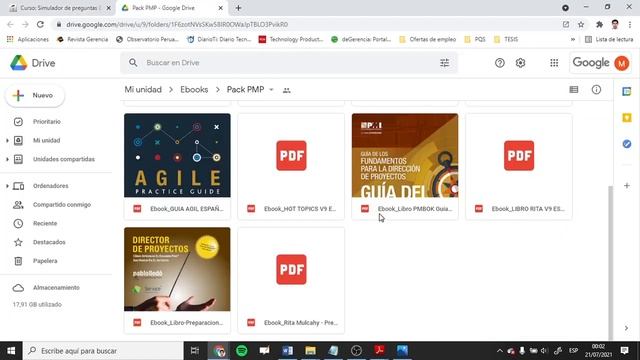Open Windows notification center icon

pyautogui.click(x=624, y=351)
